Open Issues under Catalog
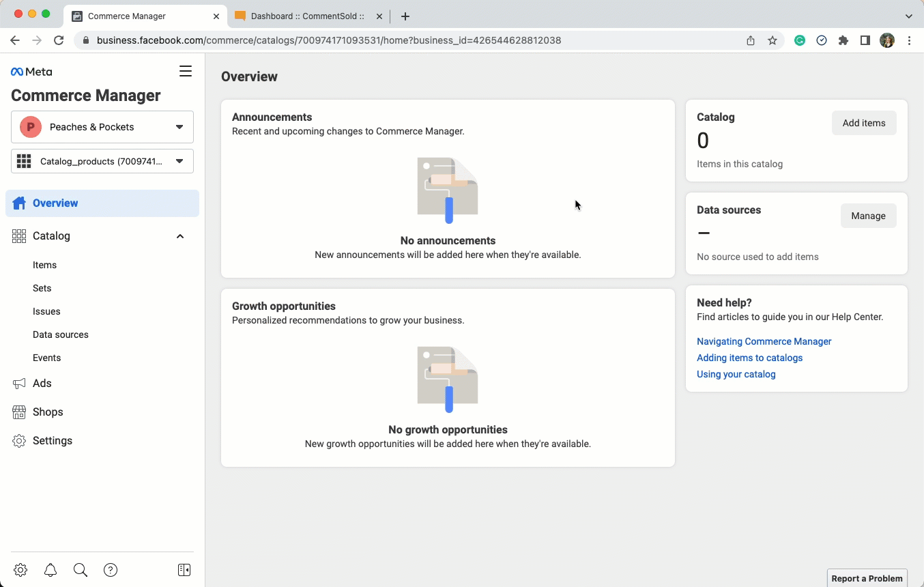Screen dimensions: 924x587 [x=46, y=311]
